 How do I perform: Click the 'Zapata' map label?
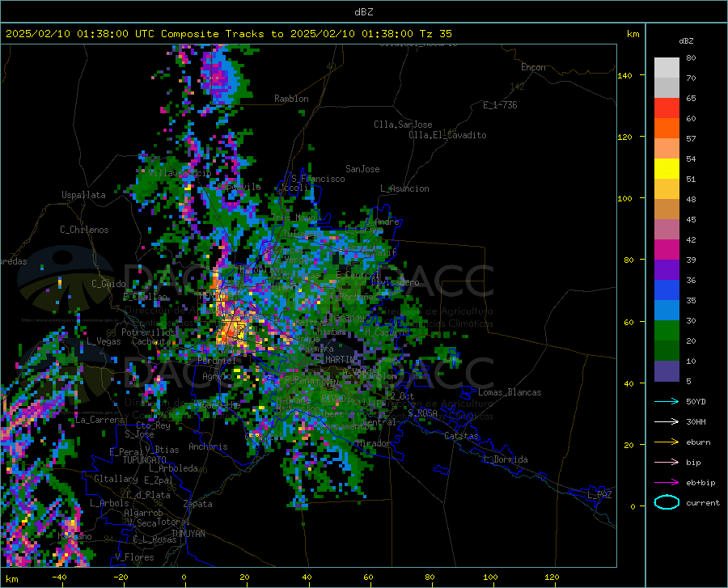(198, 504)
